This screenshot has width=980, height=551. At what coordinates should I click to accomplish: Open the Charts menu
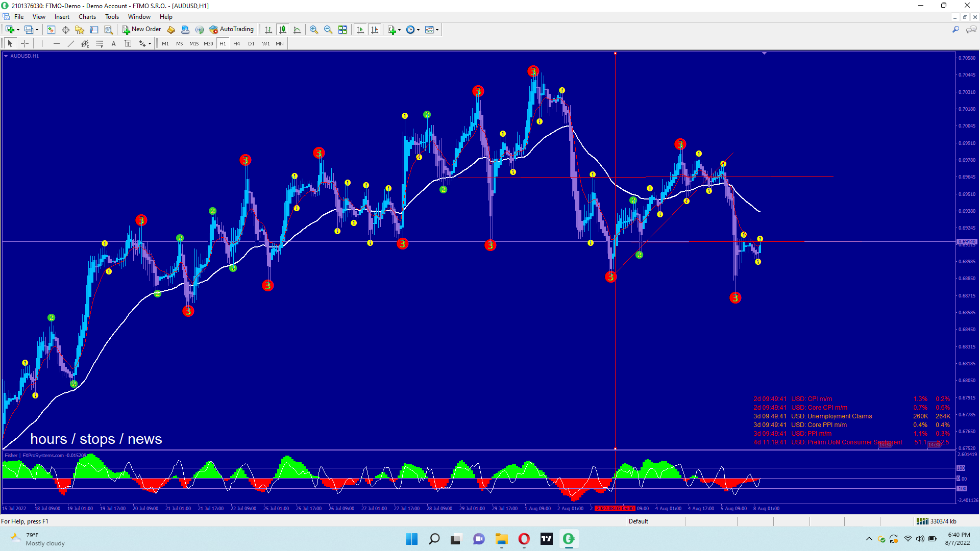[x=87, y=17]
